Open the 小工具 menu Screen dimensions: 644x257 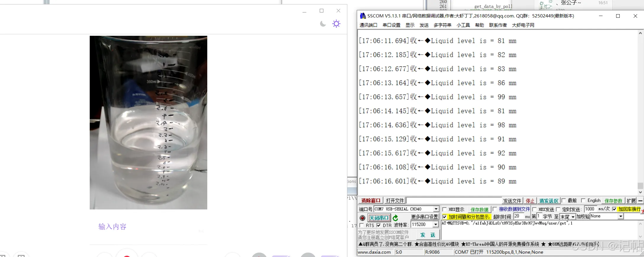tap(463, 25)
